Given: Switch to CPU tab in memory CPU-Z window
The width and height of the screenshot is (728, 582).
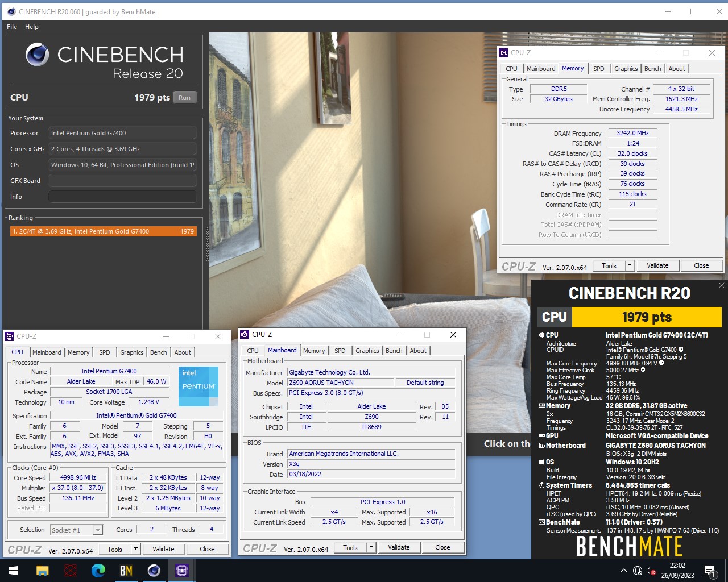Looking at the screenshot, I should coord(512,69).
